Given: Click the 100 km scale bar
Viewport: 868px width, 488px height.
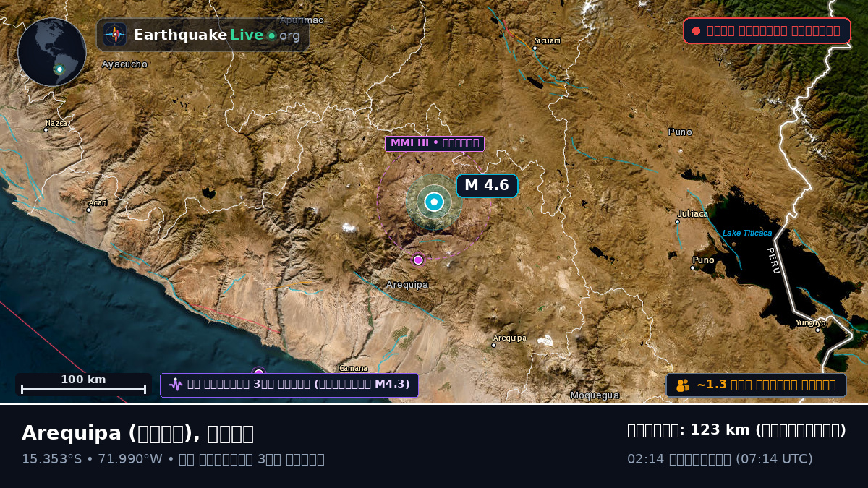Looking at the screenshot, I should [83, 385].
